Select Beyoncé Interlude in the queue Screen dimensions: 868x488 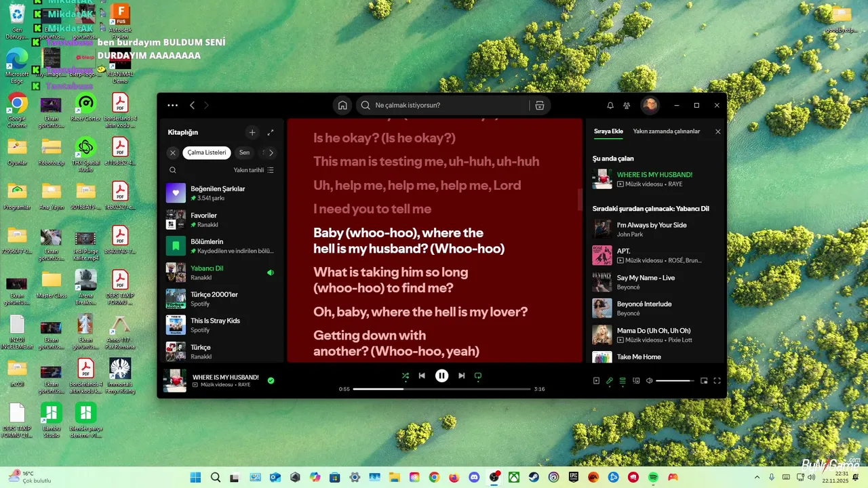655,308
